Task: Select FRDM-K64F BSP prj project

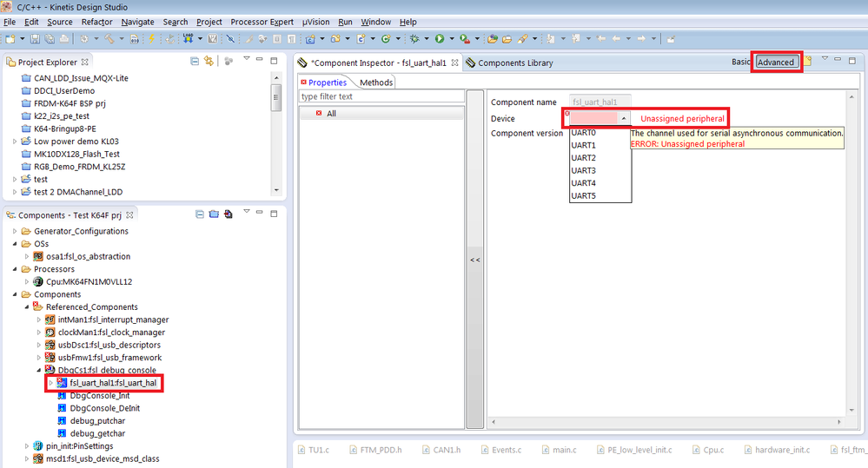Action: pyautogui.click(x=70, y=103)
